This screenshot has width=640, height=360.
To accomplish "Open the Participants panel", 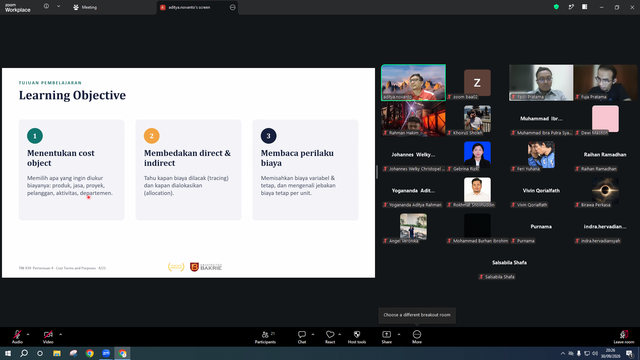I will coord(266,337).
